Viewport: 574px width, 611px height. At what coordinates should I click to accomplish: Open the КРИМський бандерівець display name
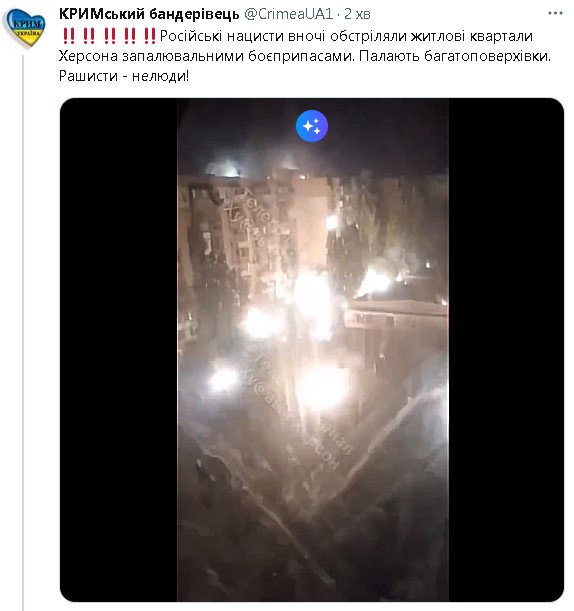click(149, 14)
